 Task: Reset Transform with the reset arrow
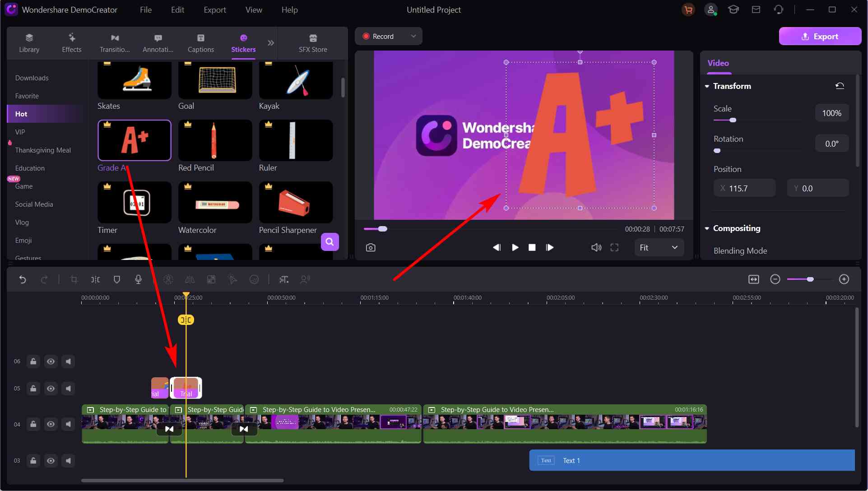click(840, 86)
